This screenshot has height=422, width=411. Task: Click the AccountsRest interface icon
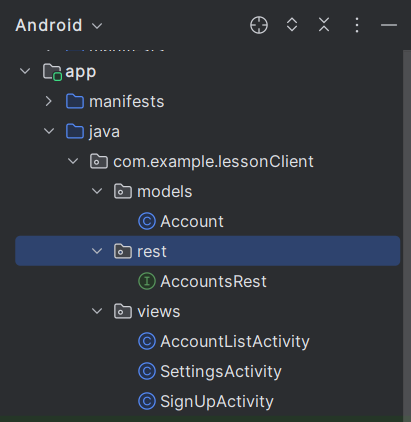coord(147,281)
